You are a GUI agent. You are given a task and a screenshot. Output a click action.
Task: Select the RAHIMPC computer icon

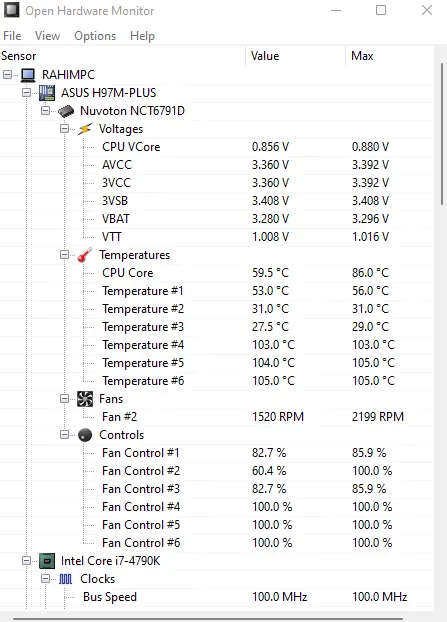pos(28,75)
